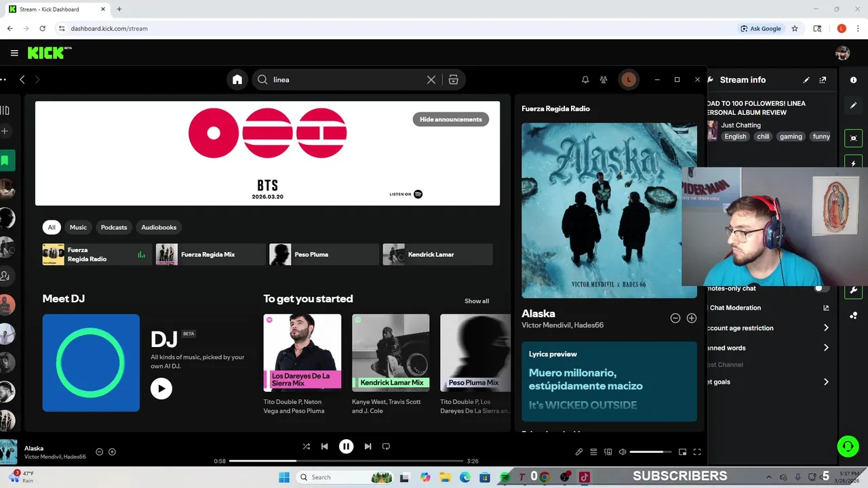
Task: Click the Kick sidebar info icon
Action: coord(853,80)
